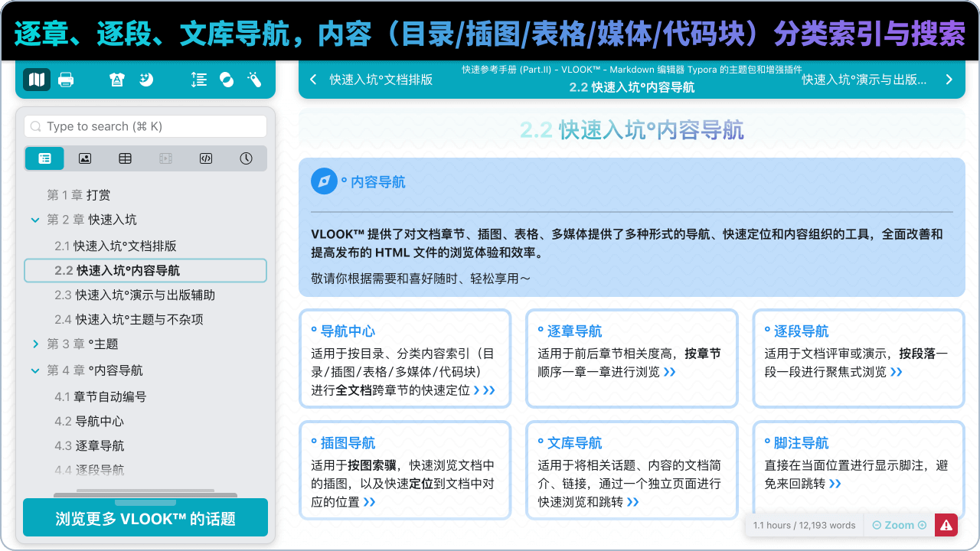Viewport: 980px width, 551px height.
Task: Click the 脚注导航 card heading
Action: pos(797,443)
